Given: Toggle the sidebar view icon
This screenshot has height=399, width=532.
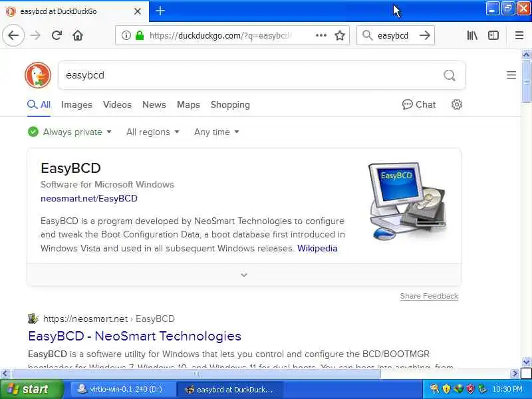Looking at the screenshot, I should pos(493,35).
